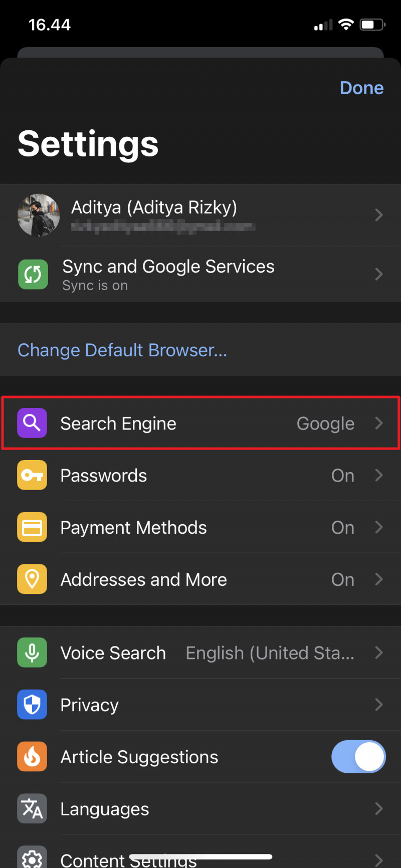Expand the Privacy row chevron
The width and height of the screenshot is (401, 868).
tap(379, 705)
